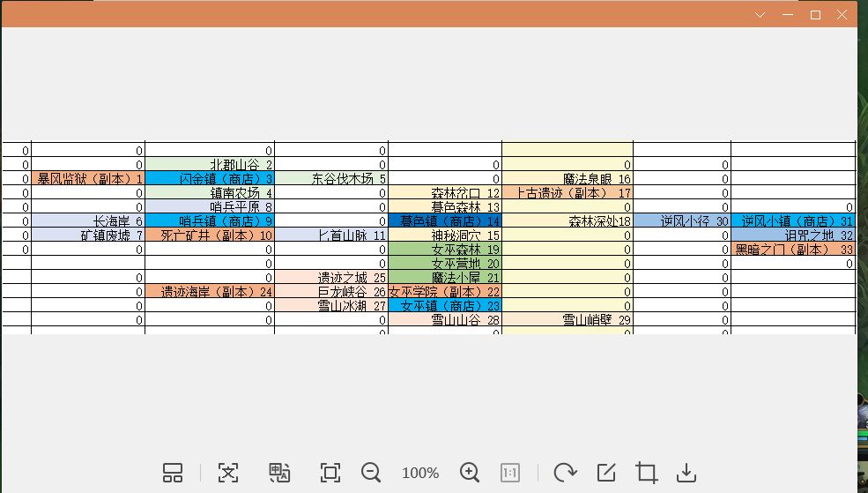This screenshot has height=493, width=868.
Task: Zoom out with the minus magnifier
Action: click(x=370, y=473)
